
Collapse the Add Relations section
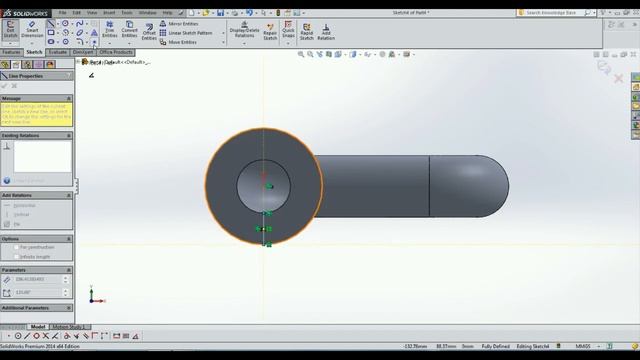pos(69,196)
